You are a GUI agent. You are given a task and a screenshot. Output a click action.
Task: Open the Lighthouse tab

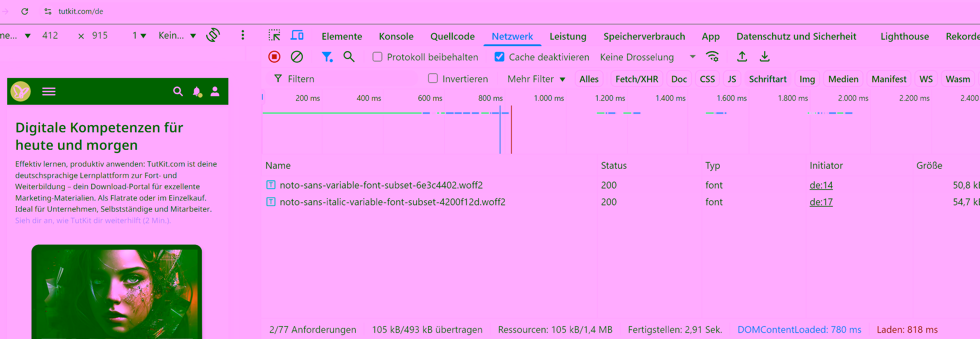(x=904, y=36)
